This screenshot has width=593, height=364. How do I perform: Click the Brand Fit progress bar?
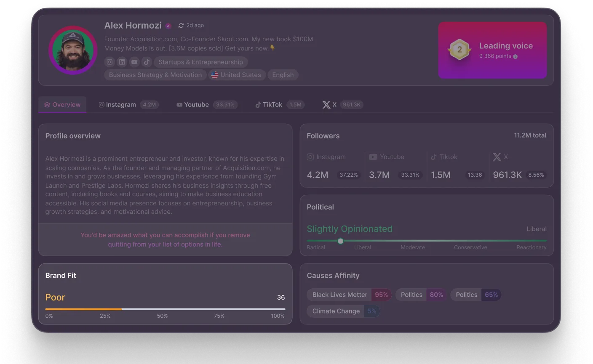[165, 309]
